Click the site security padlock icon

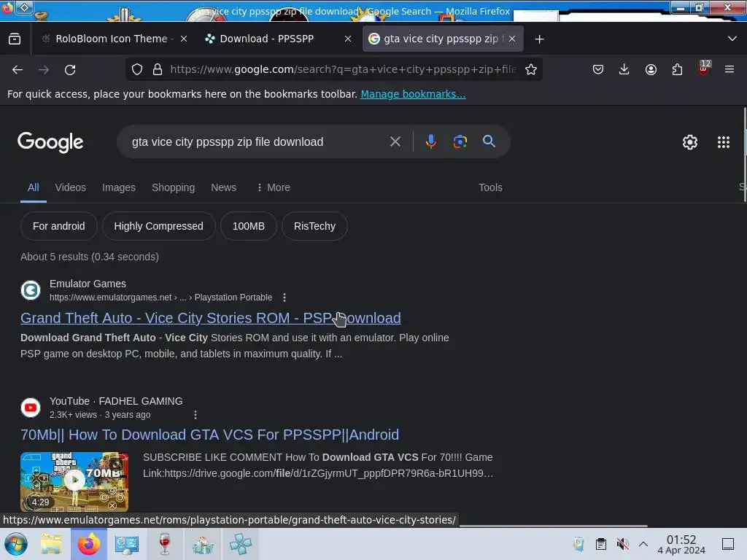tap(158, 69)
